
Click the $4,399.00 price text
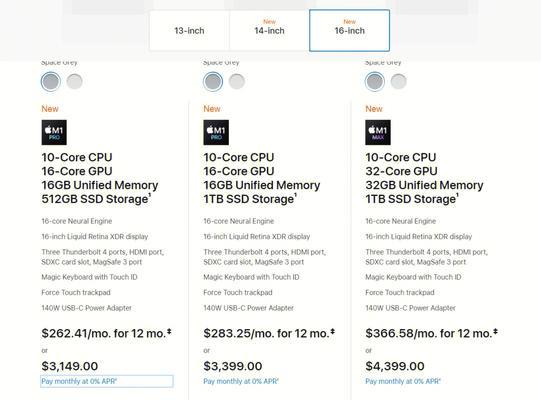395,366
